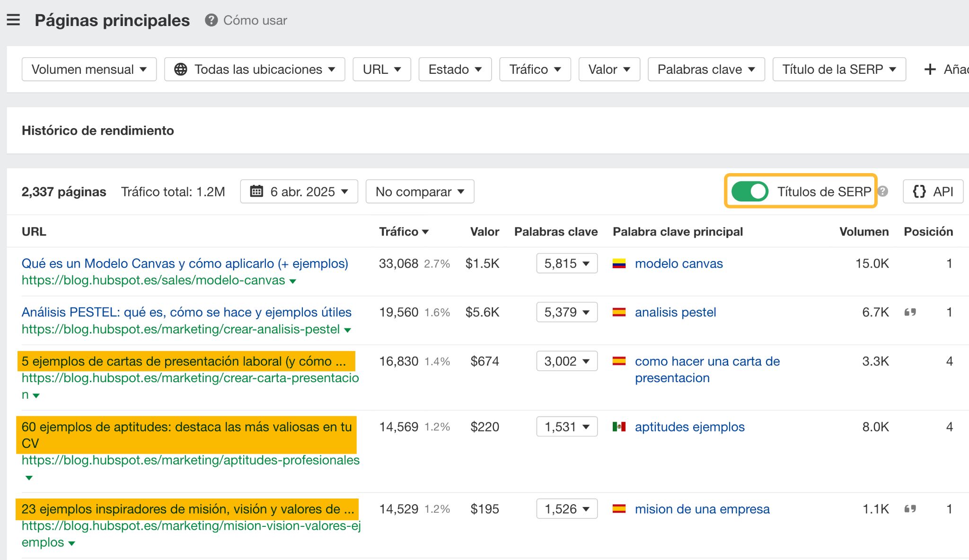
Task: Open the Volumen mensual filter dropdown
Action: pyautogui.click(x=88, y=69)
